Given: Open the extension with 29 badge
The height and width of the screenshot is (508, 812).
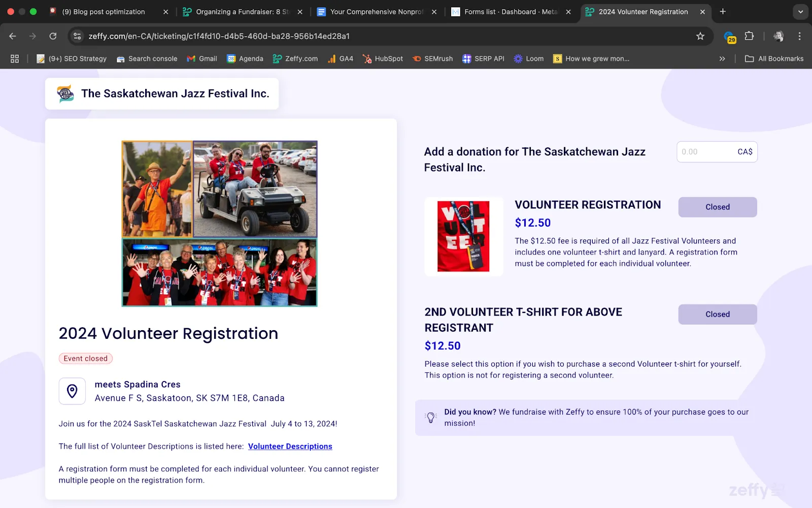Looking at the screenshot, I should (x=730, y=37).
